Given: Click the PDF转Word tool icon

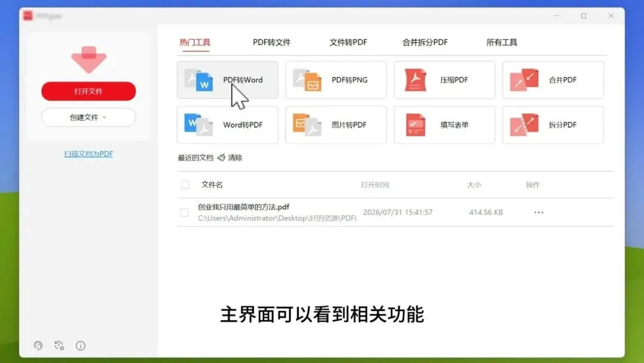Looking at the screenshot, I should tap(199, 80).
